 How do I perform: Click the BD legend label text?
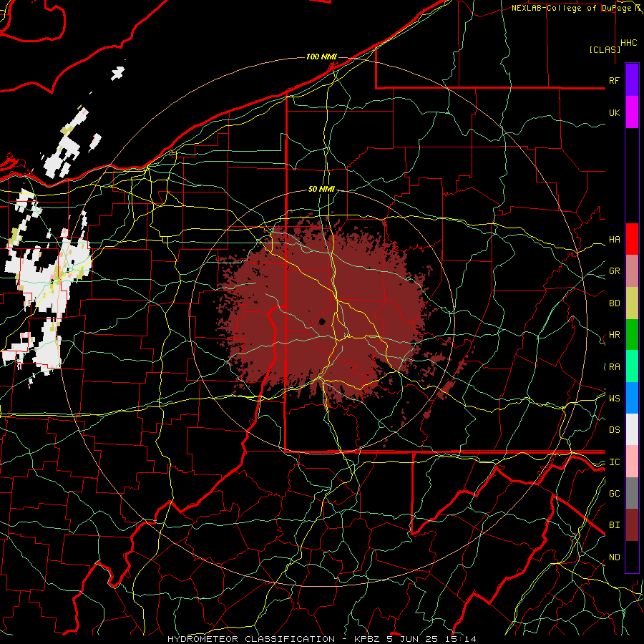pyautogui.click(x=614, y=303)
